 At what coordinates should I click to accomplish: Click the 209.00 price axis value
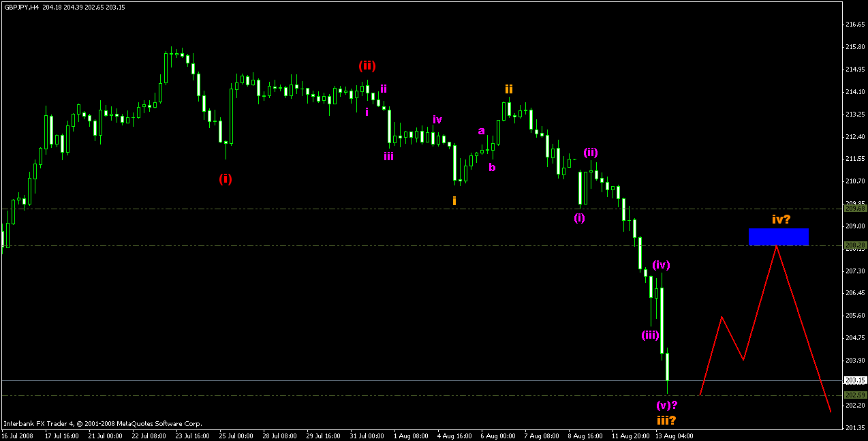(x=855, y=226)
